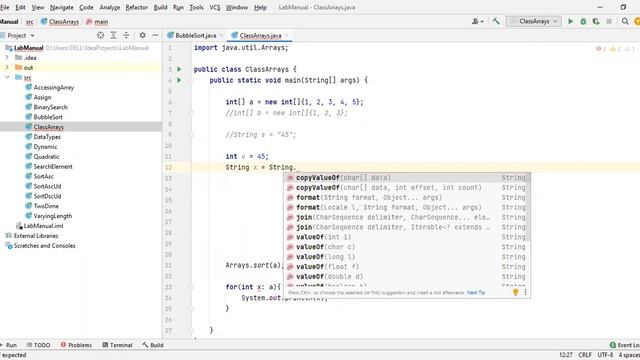640x360 pixels.
Task: Choose format(String format, Object... args) suggestion
Action: [x=405, y=198]
